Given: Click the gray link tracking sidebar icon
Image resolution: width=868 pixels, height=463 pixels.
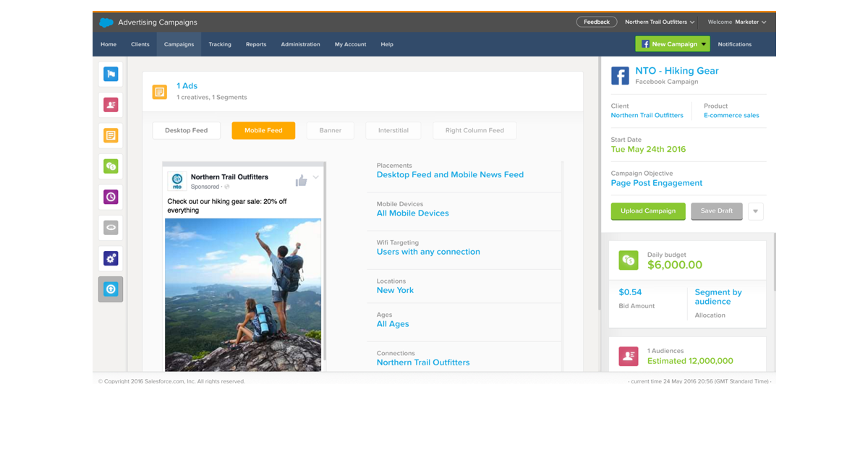Looking at the screenshot, I should coord(111,228).
